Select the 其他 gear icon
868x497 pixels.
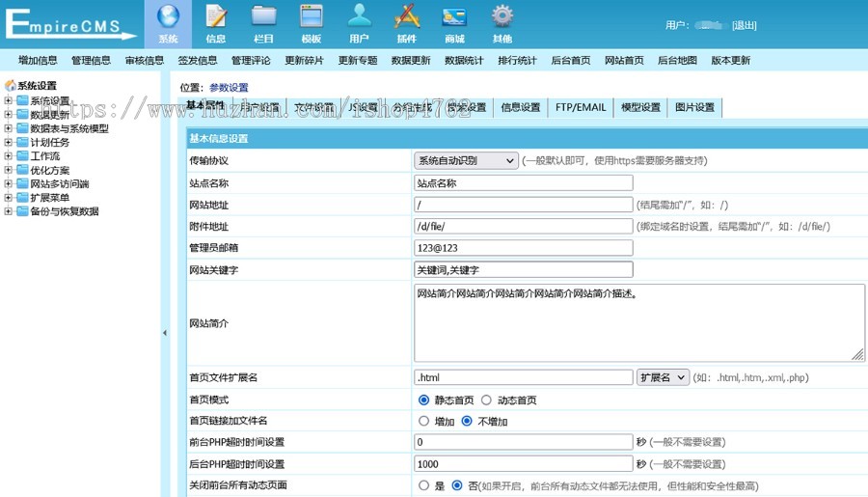[x=502, y=17]
